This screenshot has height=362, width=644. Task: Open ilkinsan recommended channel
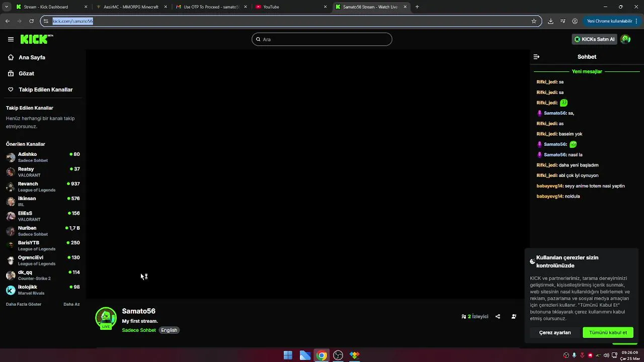click(43, 201)
